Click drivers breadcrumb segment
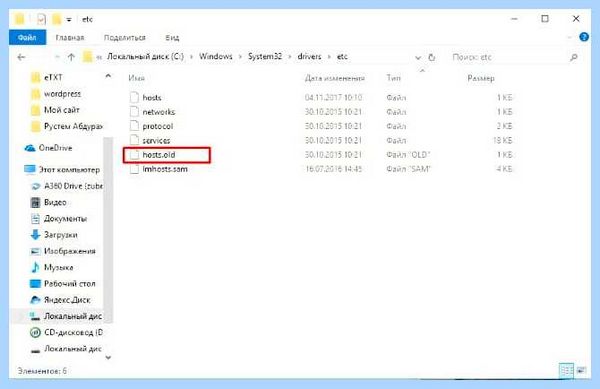 click(x=309, y=57)
